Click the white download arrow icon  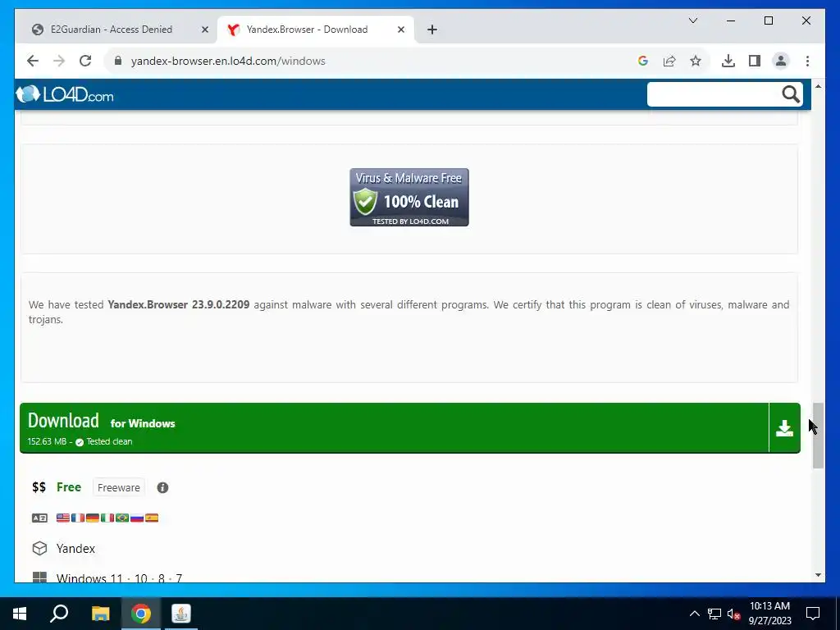coord(785,428)
